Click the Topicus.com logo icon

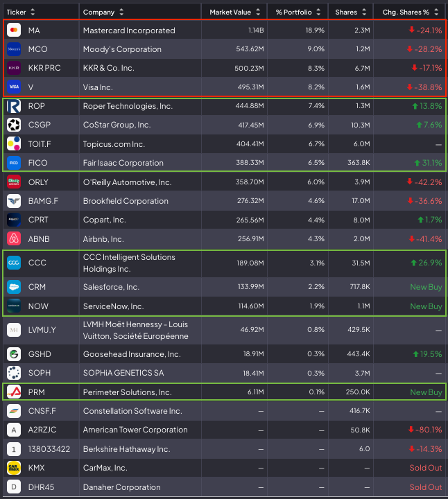[x=14, y=144]
